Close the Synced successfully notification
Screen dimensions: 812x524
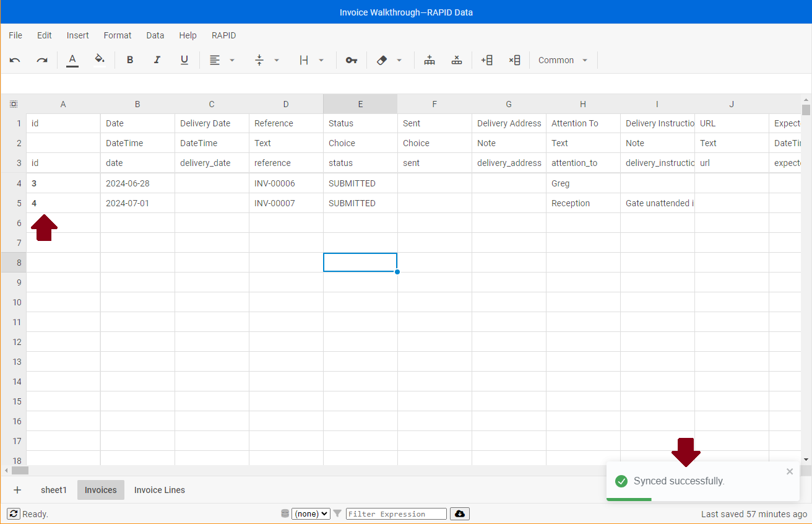click(790, 471)
